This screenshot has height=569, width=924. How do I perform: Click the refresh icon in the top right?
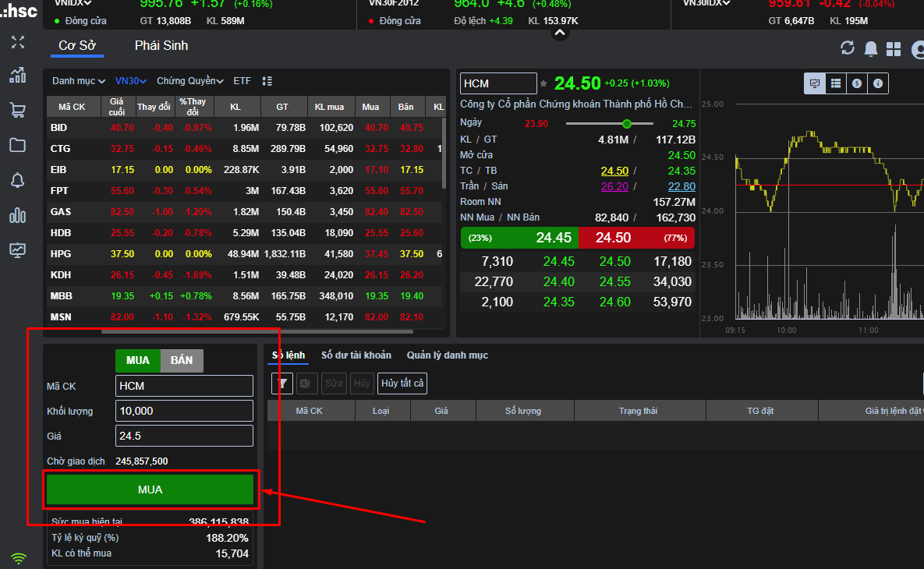click(x=848, y=48)
